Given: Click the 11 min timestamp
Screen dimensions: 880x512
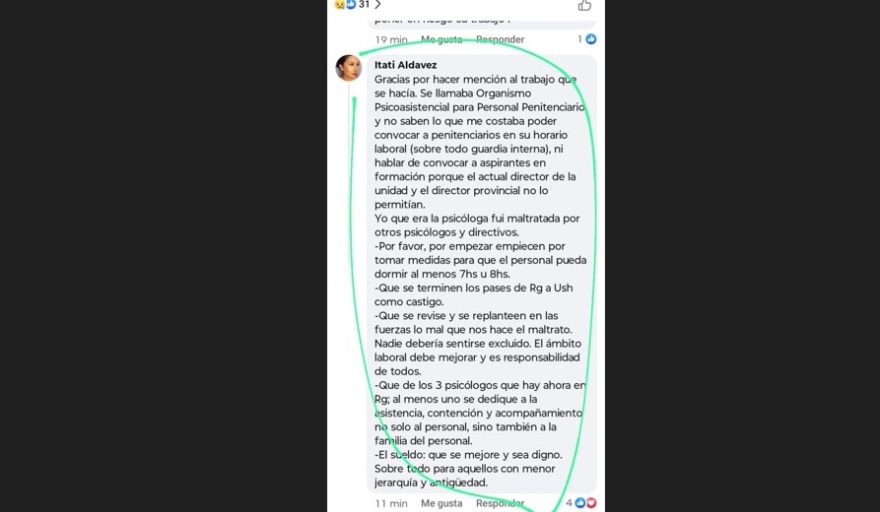Looking at the screenshot, I should tap(391, 504).
